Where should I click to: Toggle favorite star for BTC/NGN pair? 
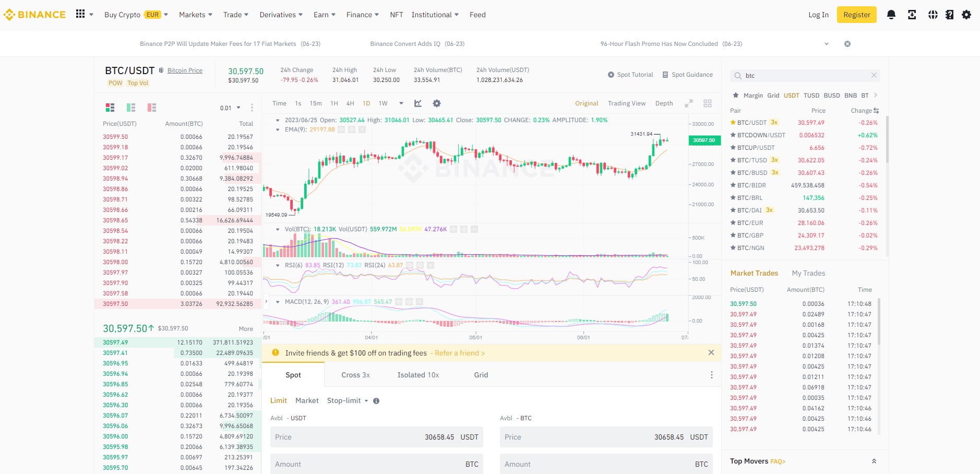coord(733,248)
